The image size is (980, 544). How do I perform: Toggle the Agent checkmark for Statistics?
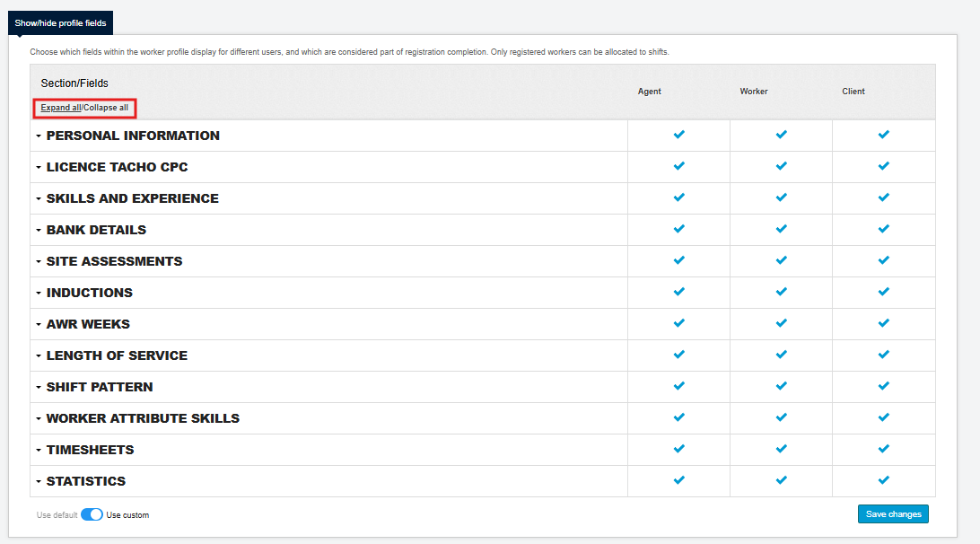click(678, 480)
